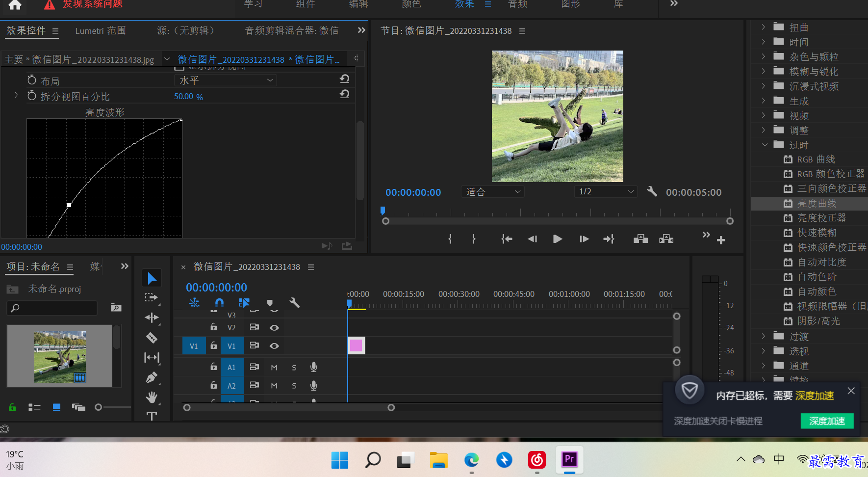Screen dimensions: 868x477
Task: Toggle stopwatch for 拆分视图百分比
Action: [32, 96]
